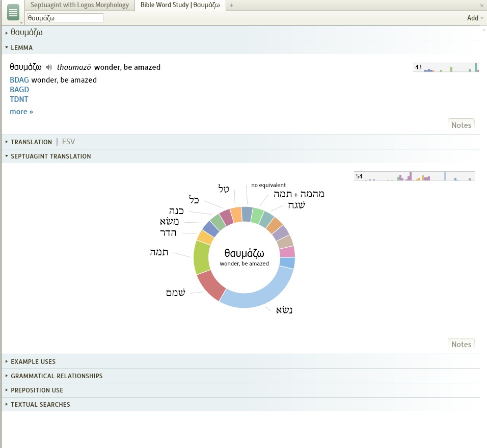
Task: Select the blue משׂא ring segment
Action: [210, 229]
